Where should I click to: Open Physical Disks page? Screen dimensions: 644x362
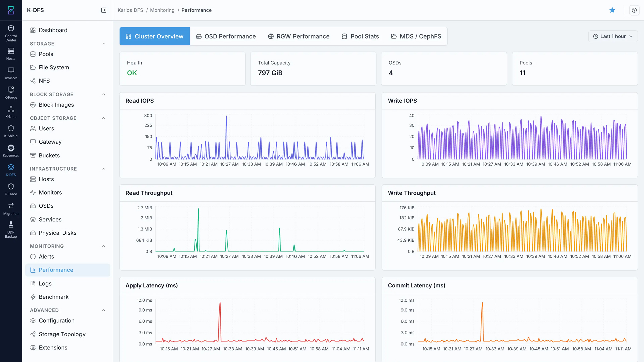click(68, 233)
